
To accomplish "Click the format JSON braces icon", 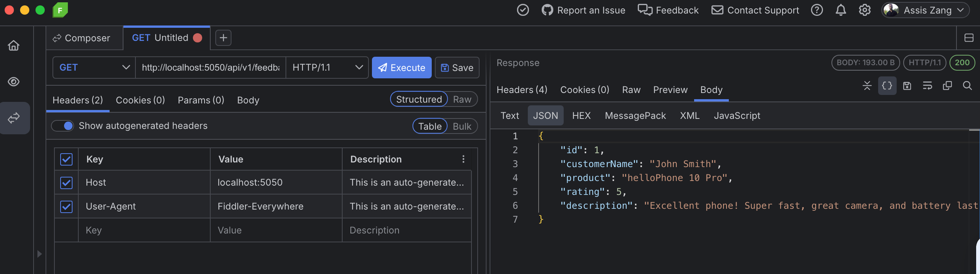I will 887,86.
